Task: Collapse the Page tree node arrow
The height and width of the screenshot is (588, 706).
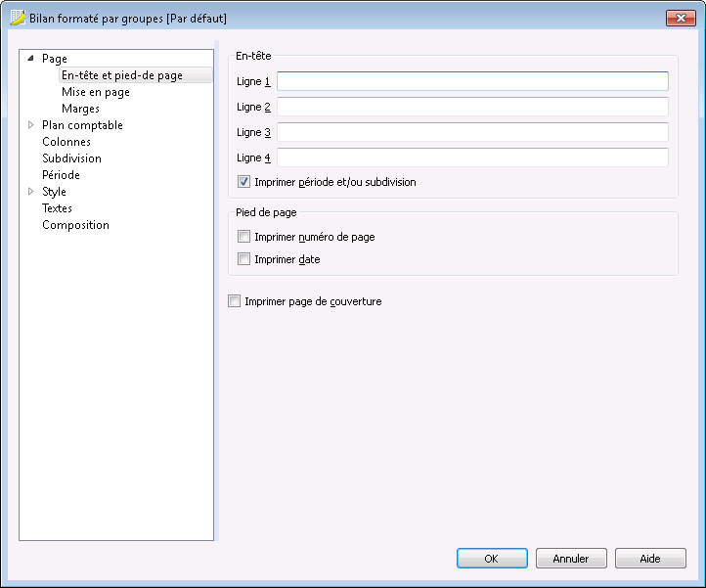Action: coord(30,58)
